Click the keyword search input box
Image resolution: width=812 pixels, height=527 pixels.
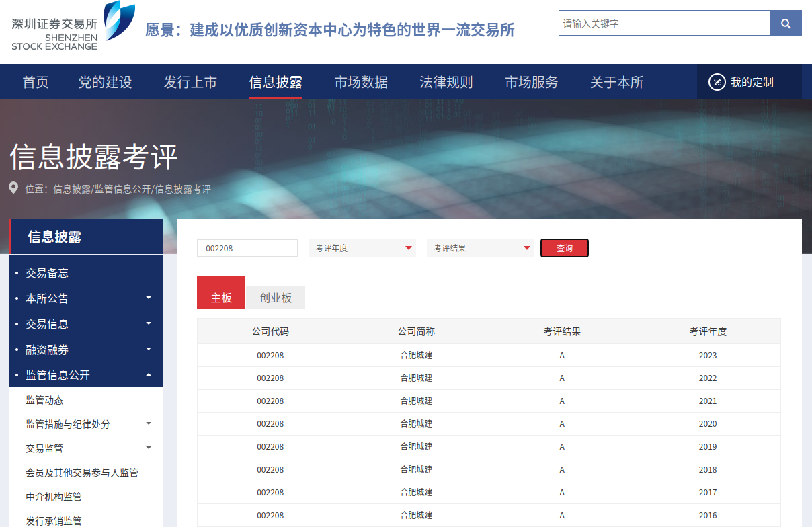coord(664,23)
